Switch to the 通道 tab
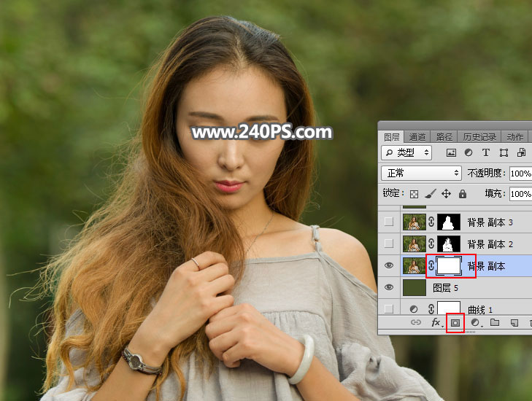532x401 pixels. point(417,137)
